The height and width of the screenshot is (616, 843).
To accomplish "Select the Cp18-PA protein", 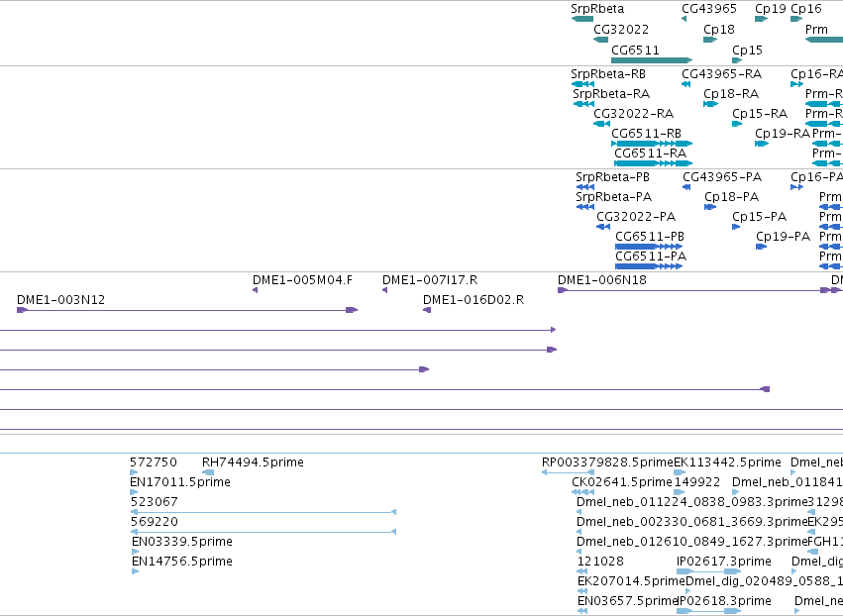I will [x=710, y=207].
